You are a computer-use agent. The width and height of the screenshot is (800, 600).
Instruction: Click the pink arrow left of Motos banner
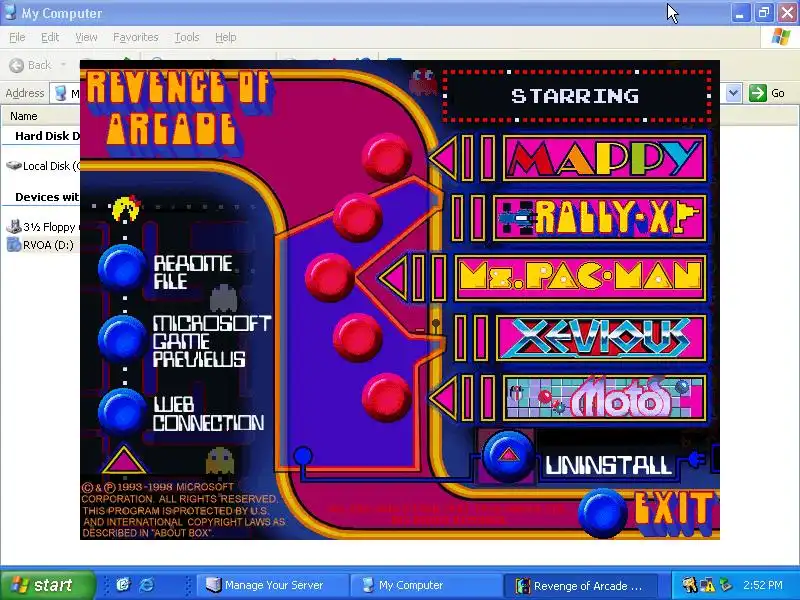pos(443,398)
